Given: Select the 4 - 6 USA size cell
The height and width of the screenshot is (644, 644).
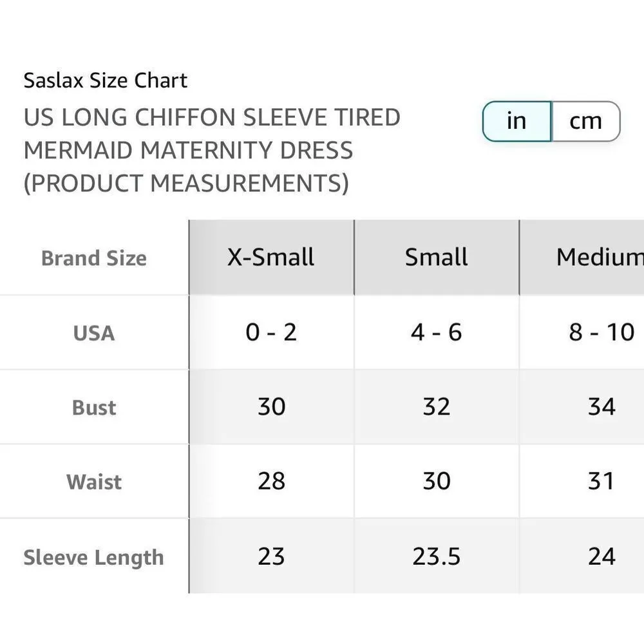Looking at the screenshot, I should point(436,333).
